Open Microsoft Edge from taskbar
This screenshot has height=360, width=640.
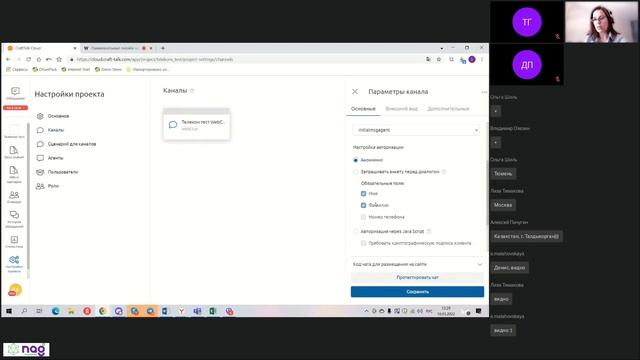pyautogui.click(x=56, y=311)
